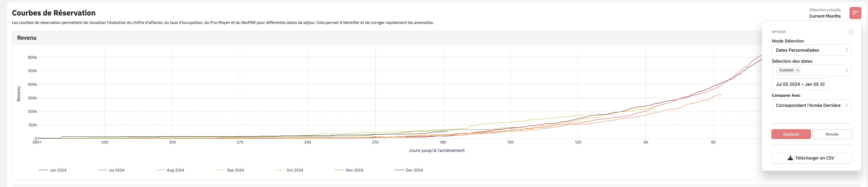Toggle Jul 2024 legend series
Viewport: 868px width, 187px height.
click(111, 170)
